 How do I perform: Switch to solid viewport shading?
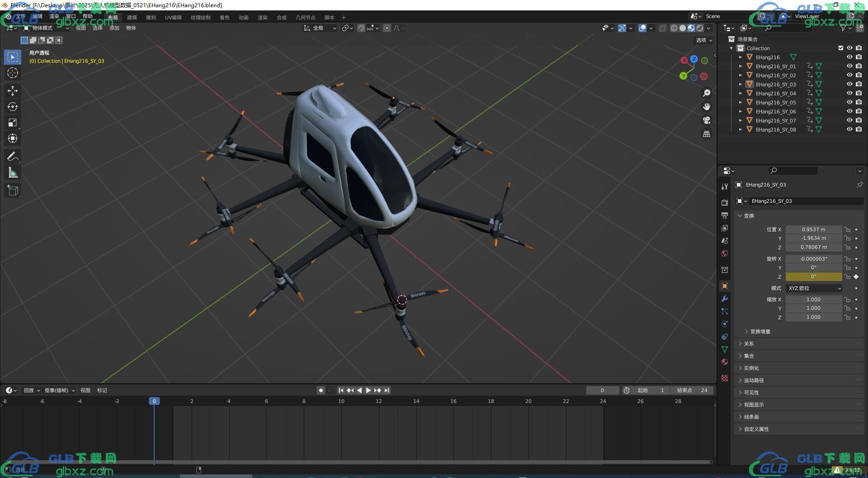683,28
